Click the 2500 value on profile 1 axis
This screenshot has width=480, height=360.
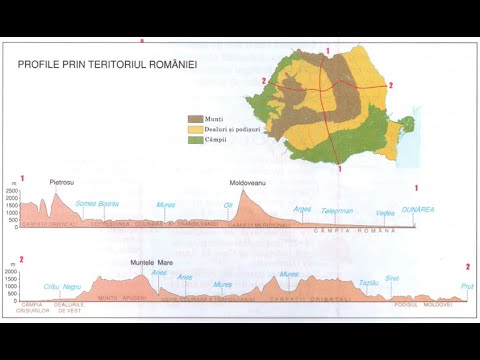click(12, 191)
